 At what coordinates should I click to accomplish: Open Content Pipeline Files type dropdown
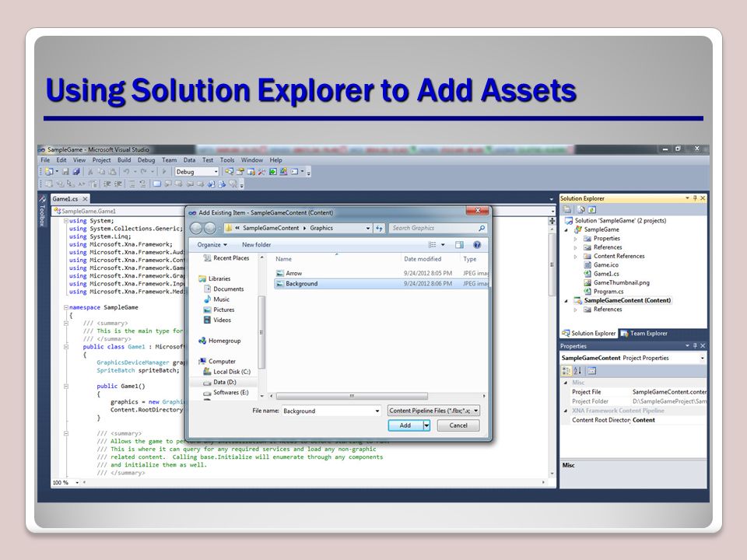(x=475, y=411)
